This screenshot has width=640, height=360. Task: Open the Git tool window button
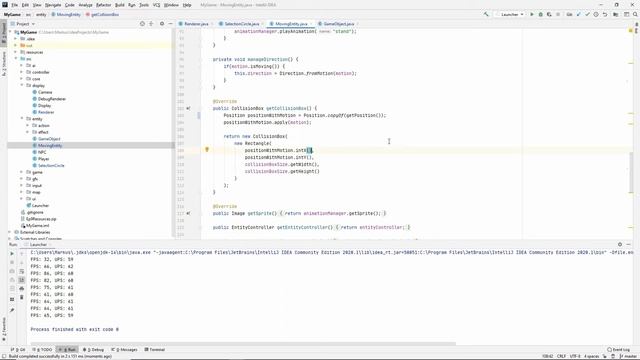18,350
